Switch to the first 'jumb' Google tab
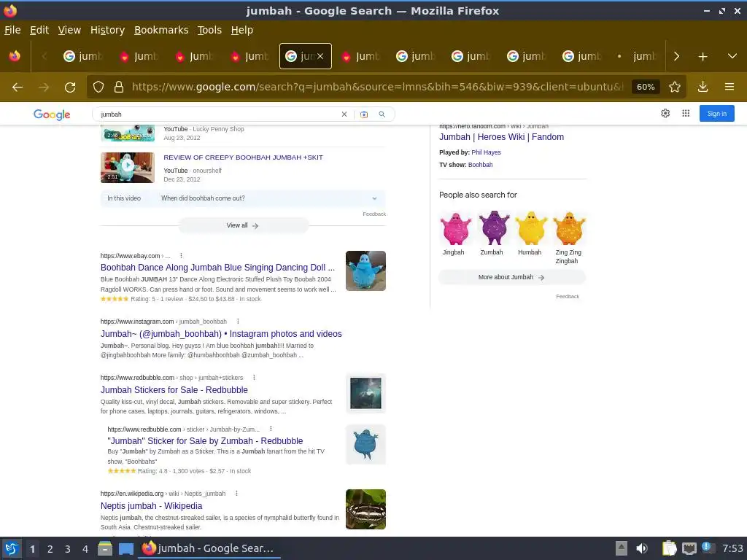Image resolution: width=747 pixels, height=560 pixels. (x=83, y=56)
